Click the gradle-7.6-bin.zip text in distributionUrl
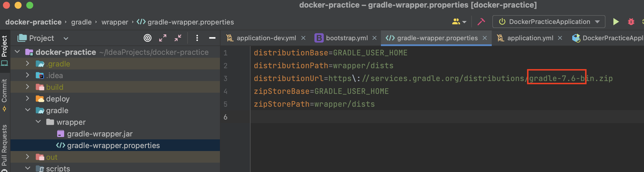 [x=571, y=78]
